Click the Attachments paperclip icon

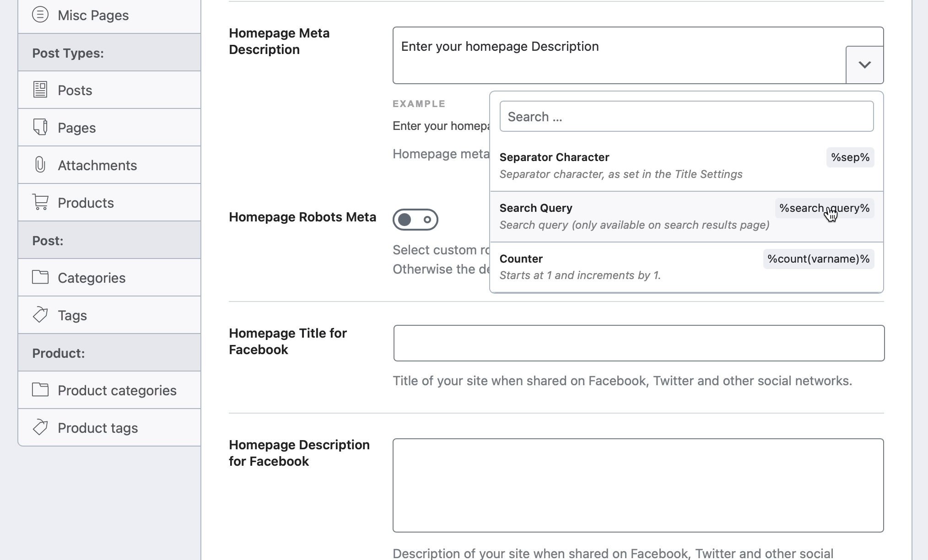point(40,165)
